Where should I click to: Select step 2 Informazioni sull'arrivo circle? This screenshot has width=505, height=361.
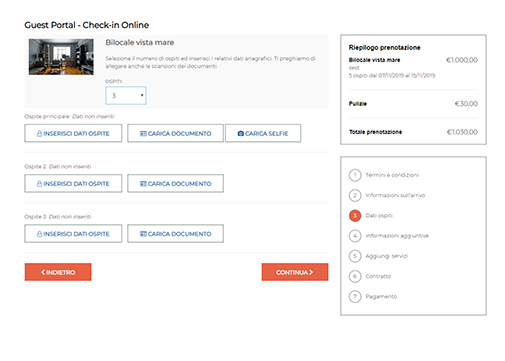pos(355,195)
